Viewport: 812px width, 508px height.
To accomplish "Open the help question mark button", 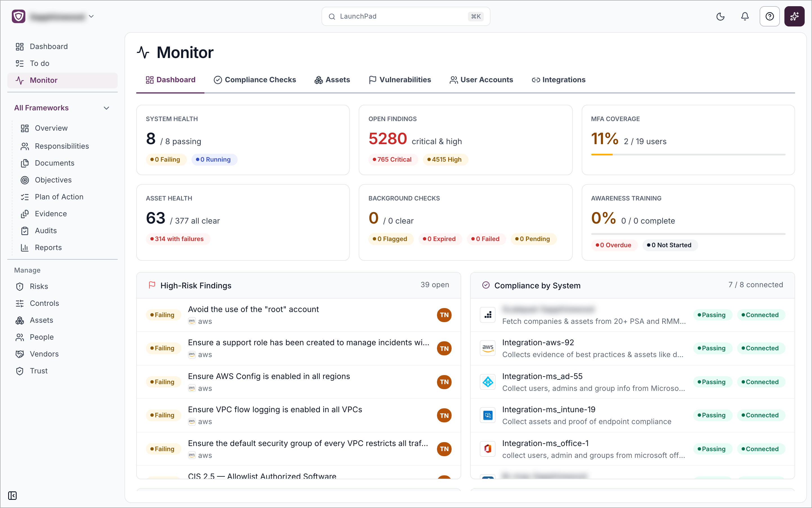I will pos(769,16).
